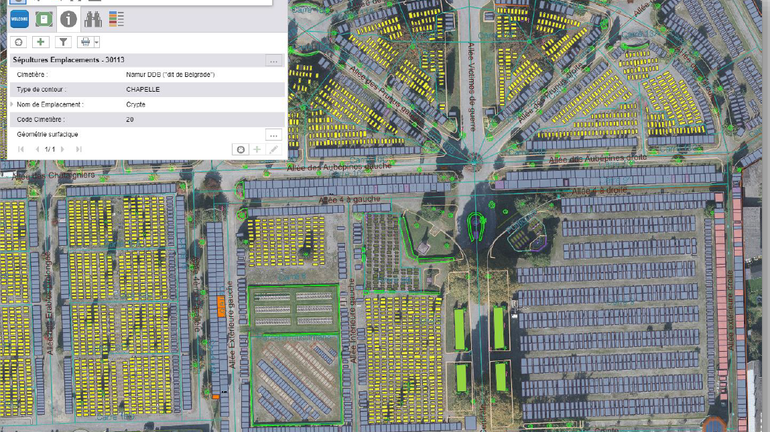
Task: Click the green plus add button
Action: tap(41, 42)
